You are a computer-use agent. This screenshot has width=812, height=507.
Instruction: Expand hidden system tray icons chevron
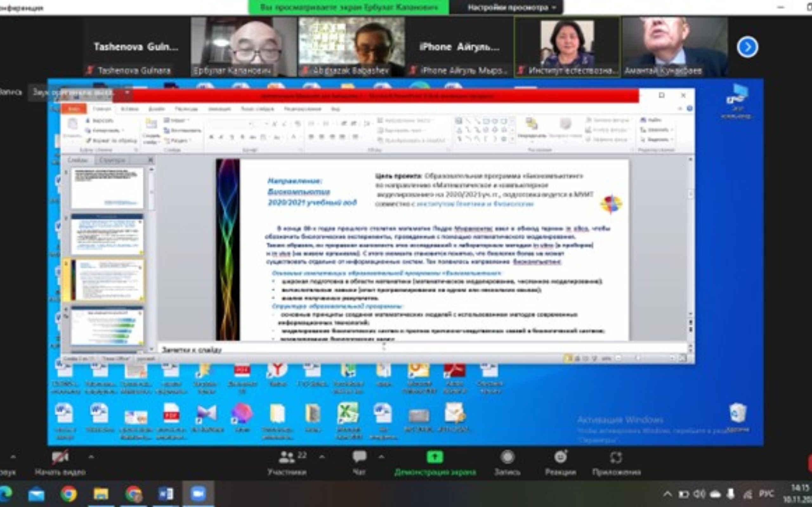667,494
